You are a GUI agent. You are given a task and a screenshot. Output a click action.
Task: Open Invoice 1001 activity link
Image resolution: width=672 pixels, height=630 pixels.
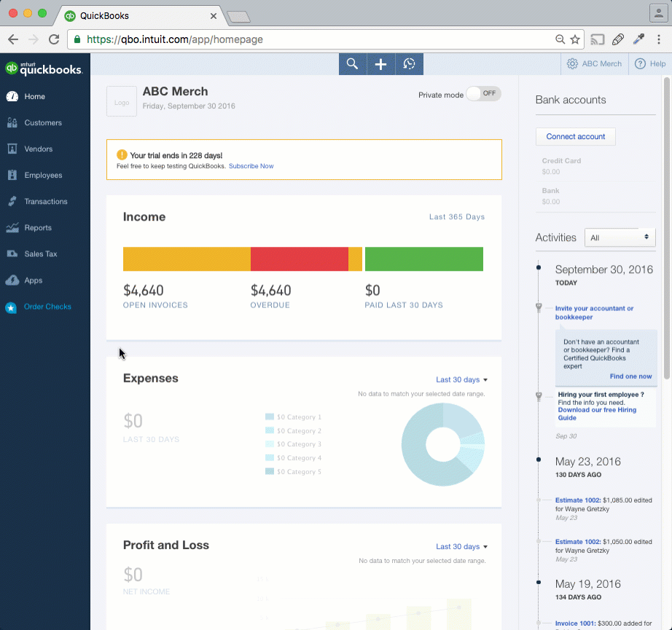pyautogui.click(x=575, y=623)
